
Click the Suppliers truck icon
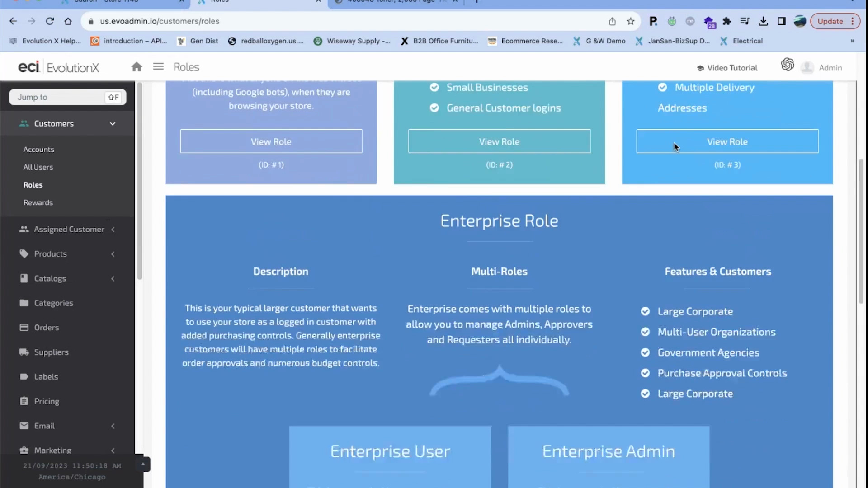click(24, 352)
